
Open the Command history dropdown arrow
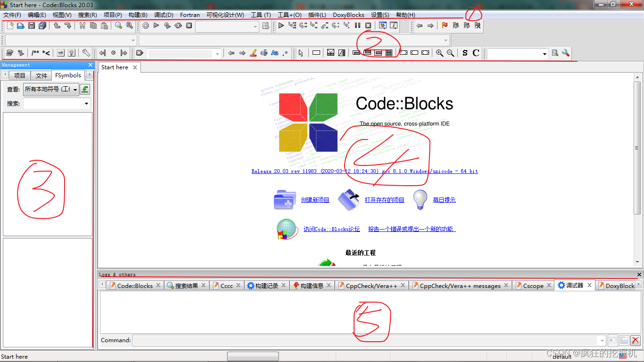602,340
